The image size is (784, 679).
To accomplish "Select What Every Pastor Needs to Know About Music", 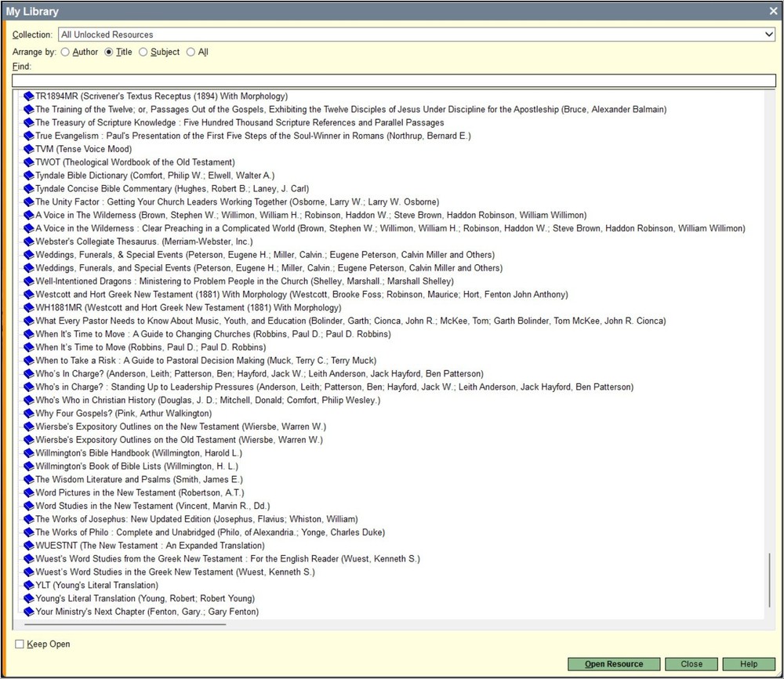I will tap(350, 321).
